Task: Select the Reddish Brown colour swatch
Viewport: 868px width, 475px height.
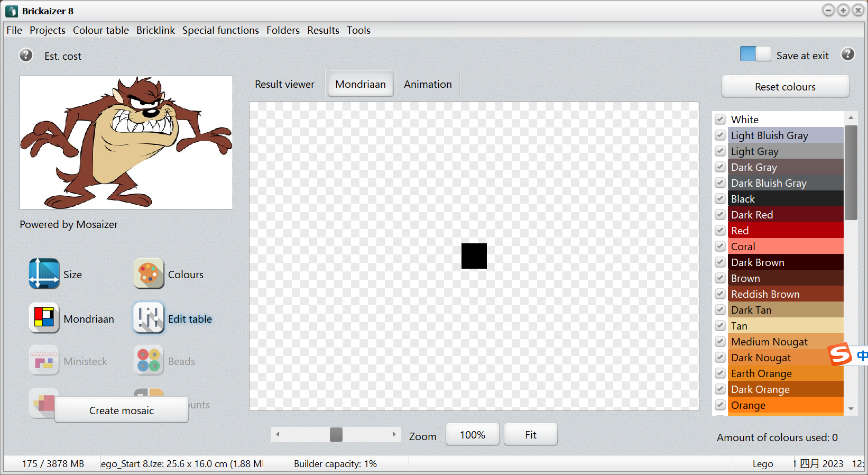Action: click(786, 294)
